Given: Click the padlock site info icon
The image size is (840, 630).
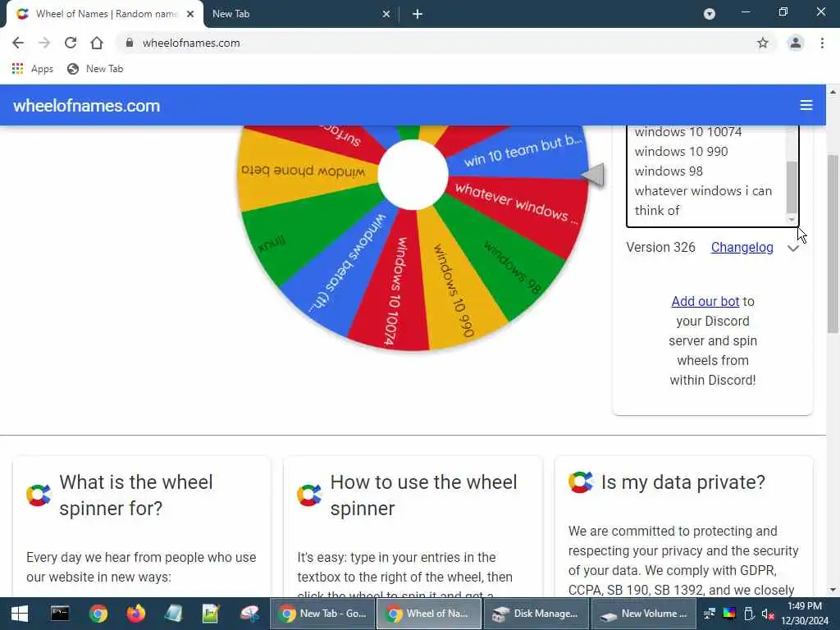Looking at the screenshot, I should 129,43.
